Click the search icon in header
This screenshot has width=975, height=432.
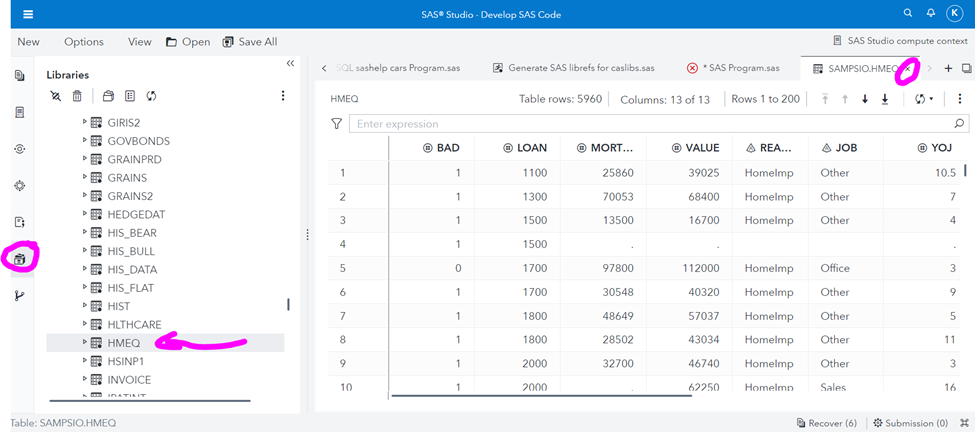(x=908, y=13)
